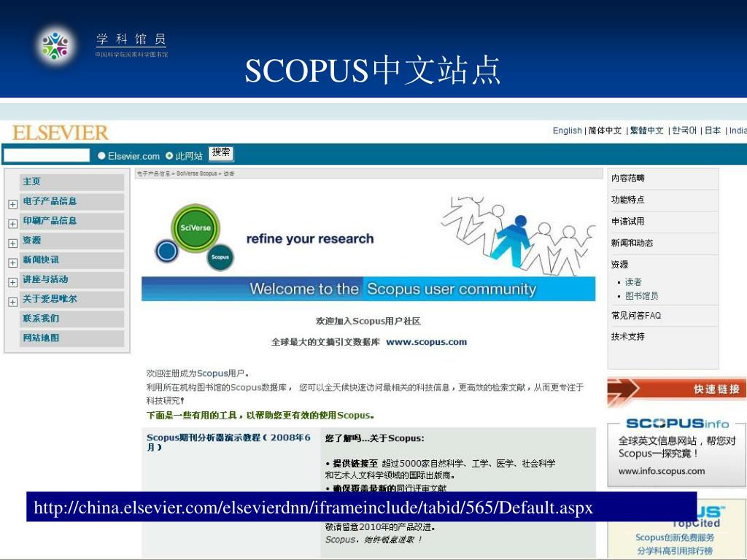Expand the 讲座与活动 menu item
Screen dimensions: 747x560
tap(13, 282)
